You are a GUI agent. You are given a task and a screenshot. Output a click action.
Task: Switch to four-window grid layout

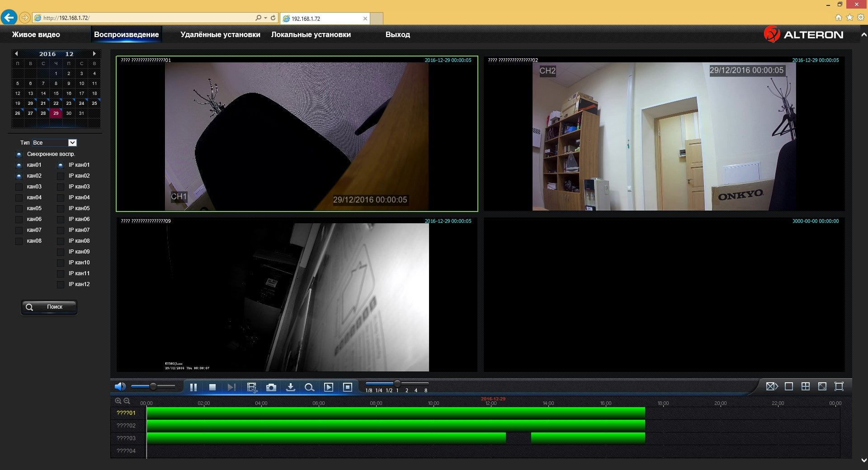coord(806,386)
